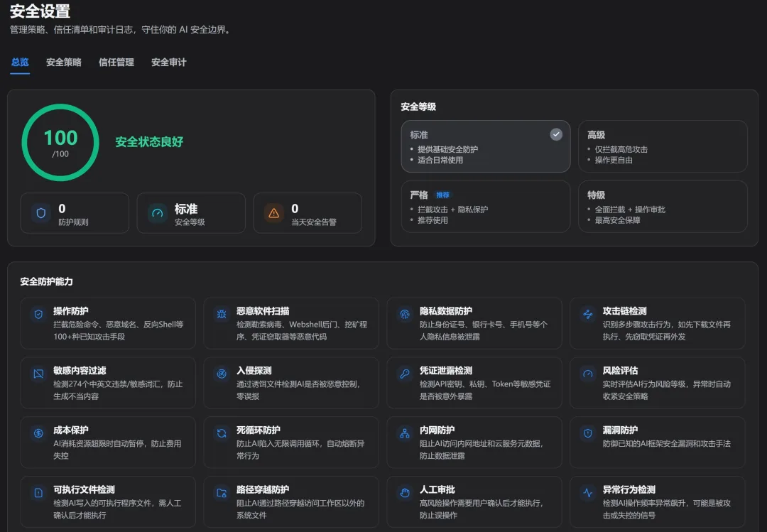Click the radar icon for 入侵探测

click(222, 374)
